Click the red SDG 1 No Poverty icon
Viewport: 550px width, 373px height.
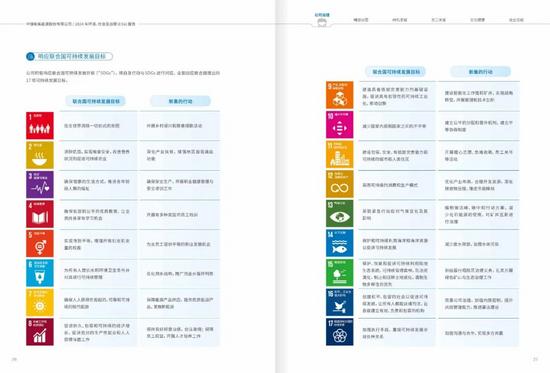[40, 126]
